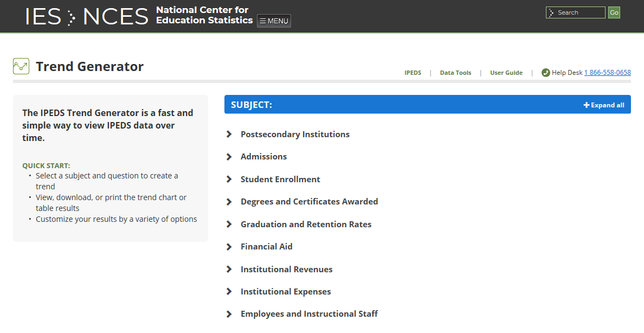Click Expand all in the Subject bar
This screenshot has height=333, width=644.
coord(604,105)
